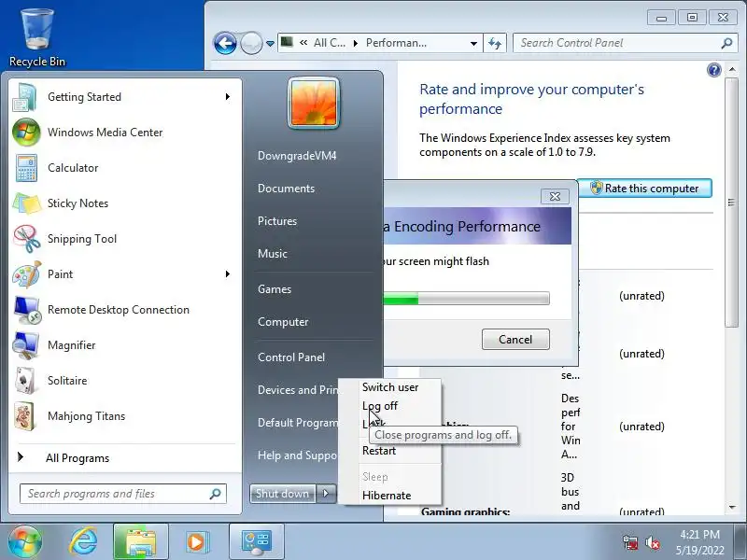Image resolution: width=747 pixels, height=560 pixels.
Task: Click the Control Panel help question icon
Action: tap(713, 71)
